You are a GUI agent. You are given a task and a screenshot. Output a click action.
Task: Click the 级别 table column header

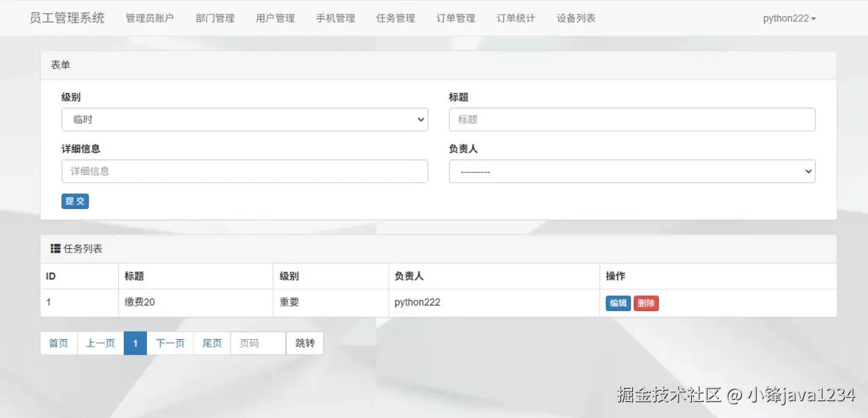pos(332,276)
